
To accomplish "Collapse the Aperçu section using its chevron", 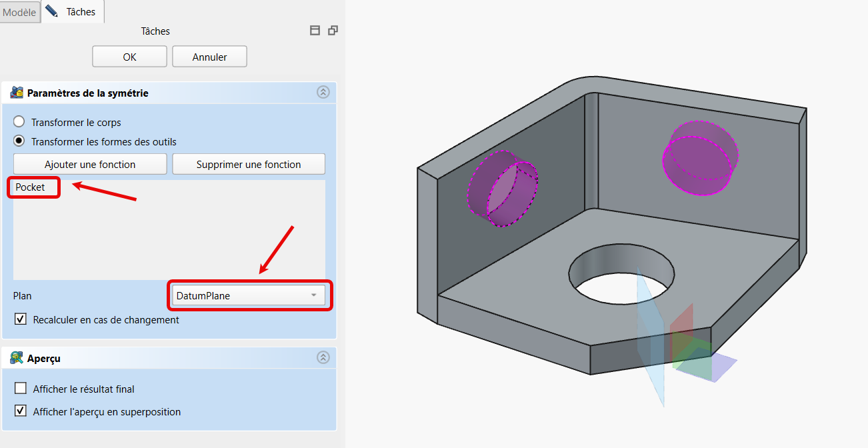I will pos(323,358).
